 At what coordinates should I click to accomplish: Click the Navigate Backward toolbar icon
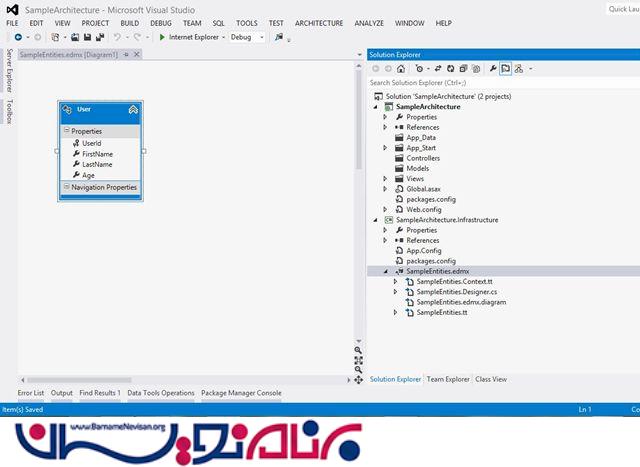coord(18,37)
